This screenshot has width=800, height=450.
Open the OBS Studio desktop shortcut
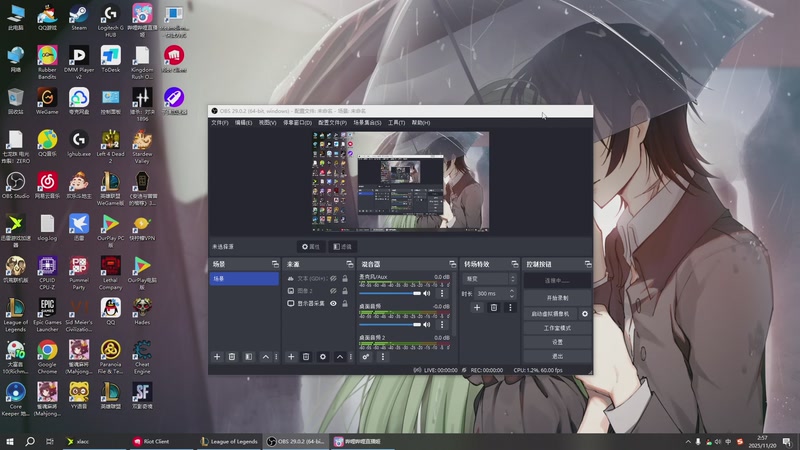click(x=15, y=186)
